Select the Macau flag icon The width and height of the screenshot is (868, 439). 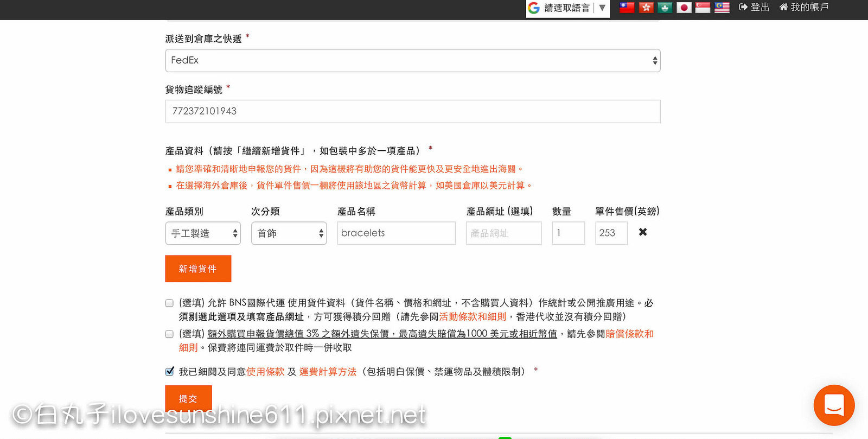665,8
